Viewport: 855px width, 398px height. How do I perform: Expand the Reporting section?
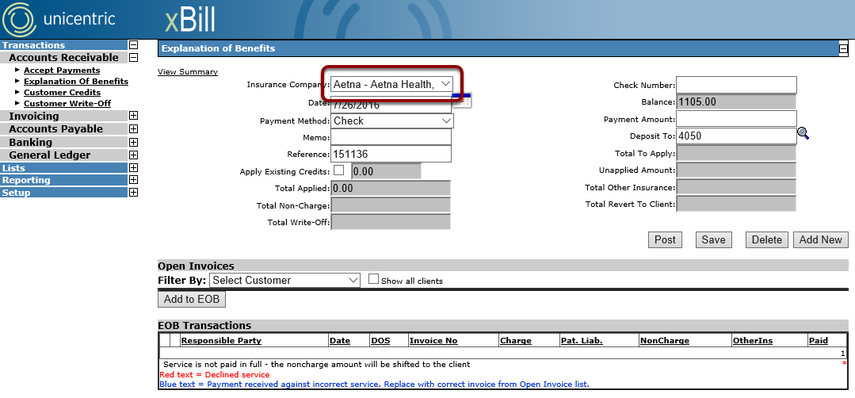pos(133,179)
